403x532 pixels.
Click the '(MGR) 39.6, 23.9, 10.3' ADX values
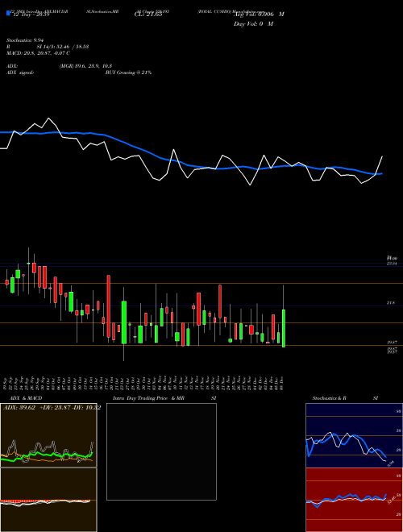click(85, 66)
